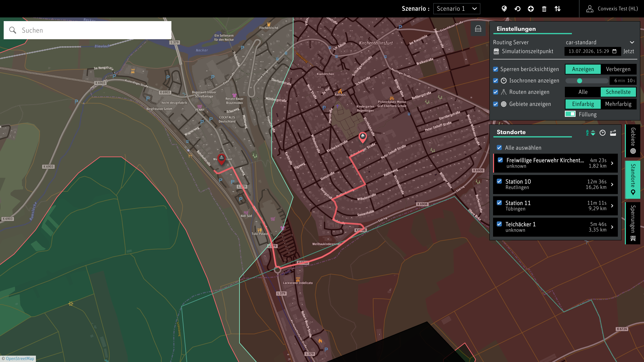Show Alle routes
Screen dimensions: 644x362
tap(583, 92)
